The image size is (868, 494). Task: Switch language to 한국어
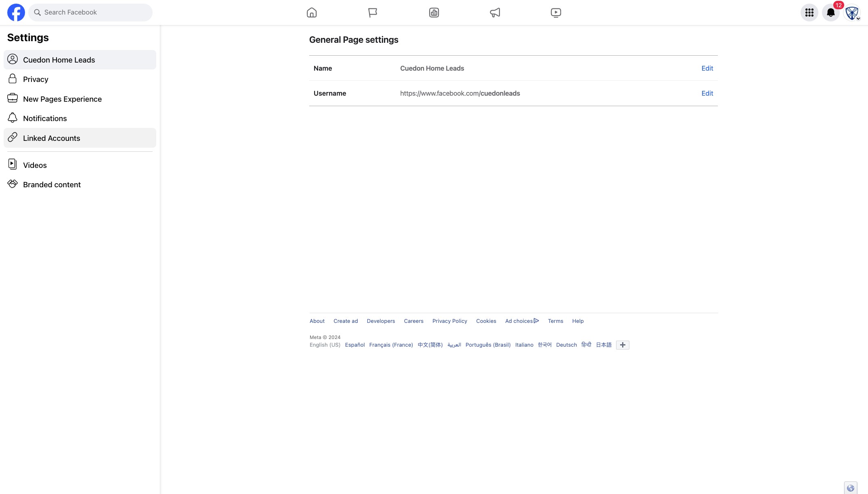click(545, 345)
